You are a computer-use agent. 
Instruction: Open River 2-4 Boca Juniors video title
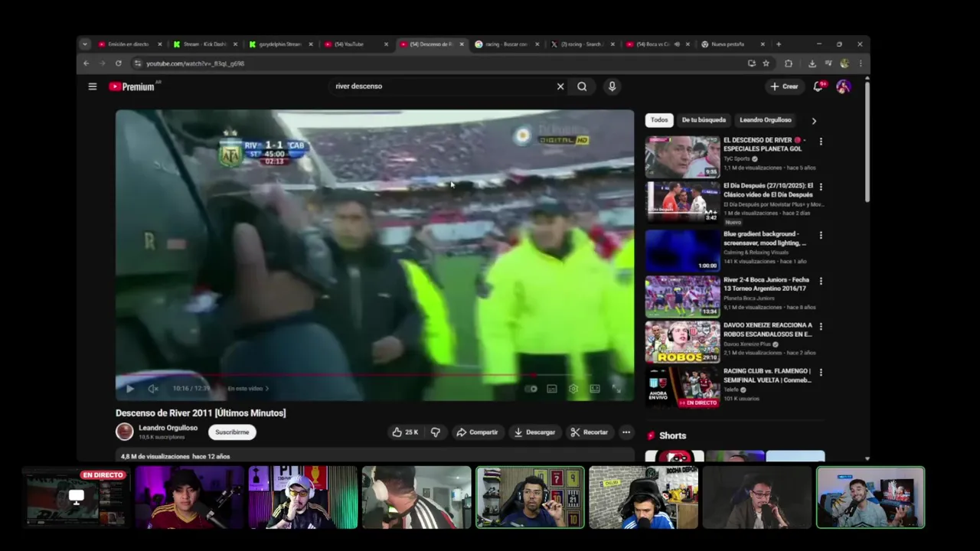click(767, 284)
